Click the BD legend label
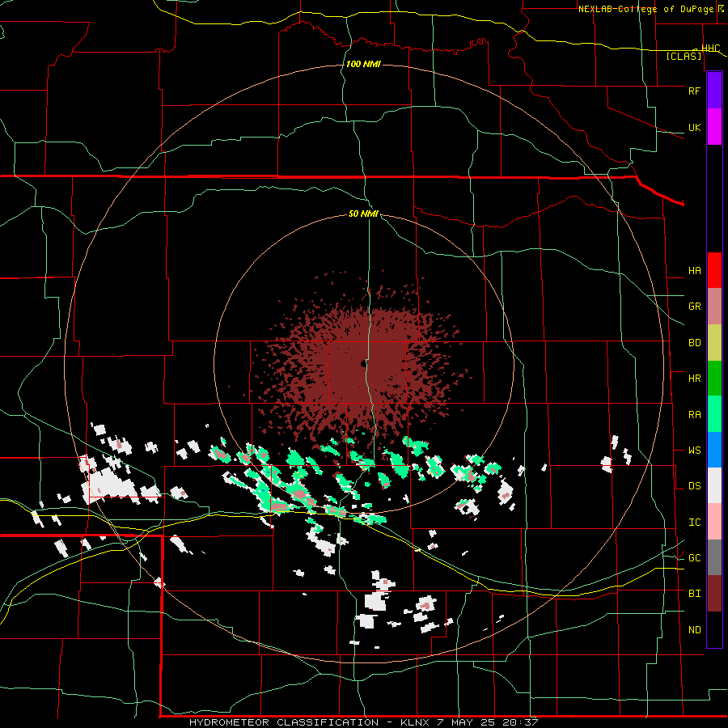Image resolution: width=728 pixels, height=728 pixels. (694, 343)
